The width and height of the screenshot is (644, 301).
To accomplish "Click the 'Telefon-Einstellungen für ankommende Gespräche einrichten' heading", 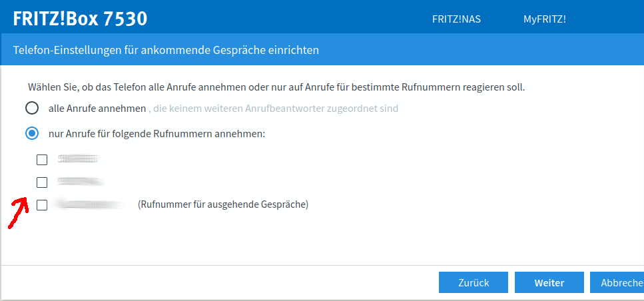I will click(x=166, y=50).
